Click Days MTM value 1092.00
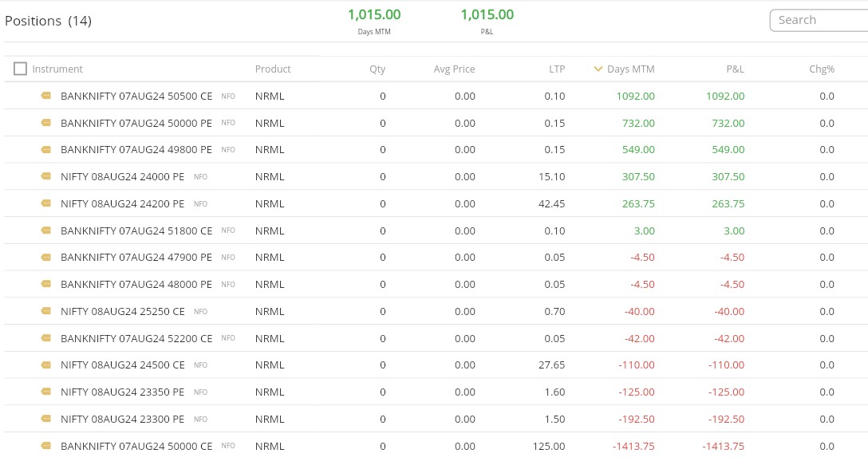The width and height of the screenshot is (868, 465). [636, 97]
